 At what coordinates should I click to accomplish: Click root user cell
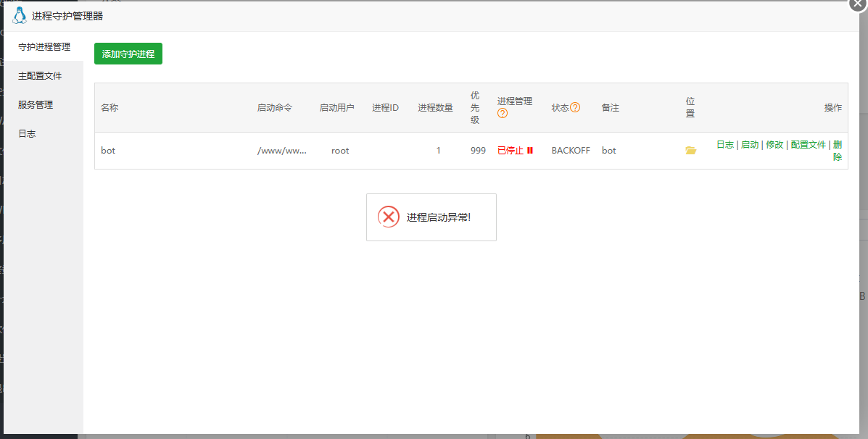coord(340,151)
